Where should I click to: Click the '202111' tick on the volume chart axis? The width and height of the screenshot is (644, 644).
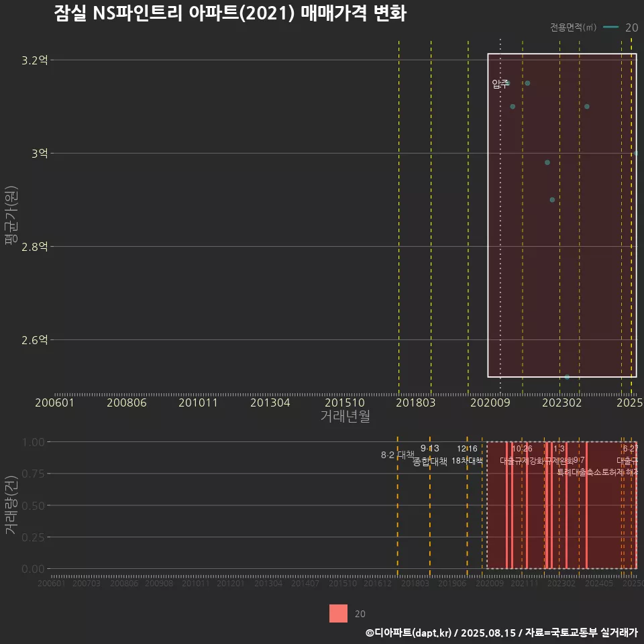524,583
